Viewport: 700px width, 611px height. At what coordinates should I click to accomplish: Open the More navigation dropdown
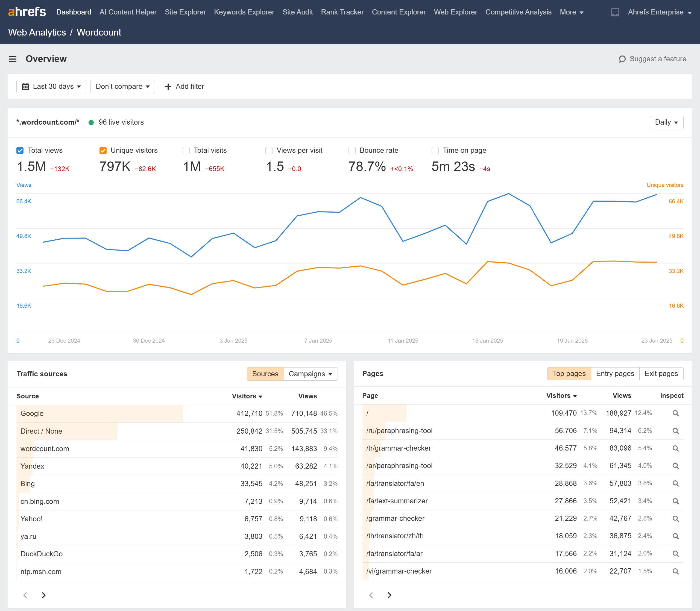click(571, 12)
